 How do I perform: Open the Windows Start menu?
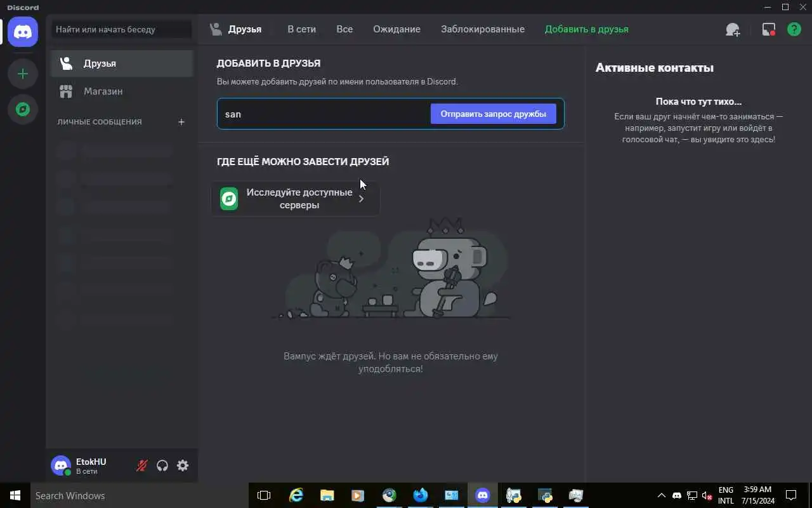15,495
